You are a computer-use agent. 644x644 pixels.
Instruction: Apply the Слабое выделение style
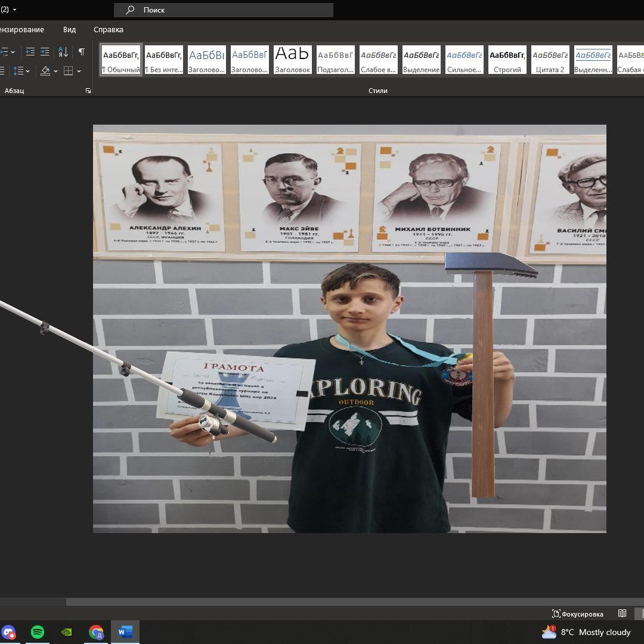pos(378,60)
